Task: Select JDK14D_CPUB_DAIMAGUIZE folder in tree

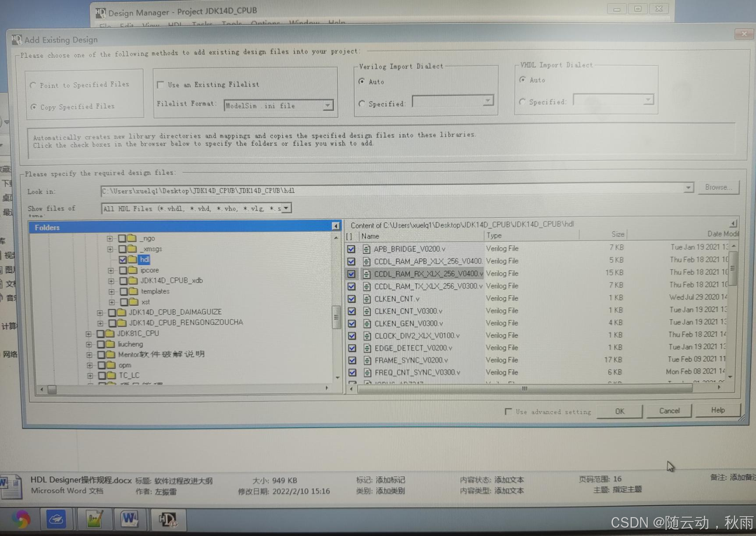Action: [175, 312]
